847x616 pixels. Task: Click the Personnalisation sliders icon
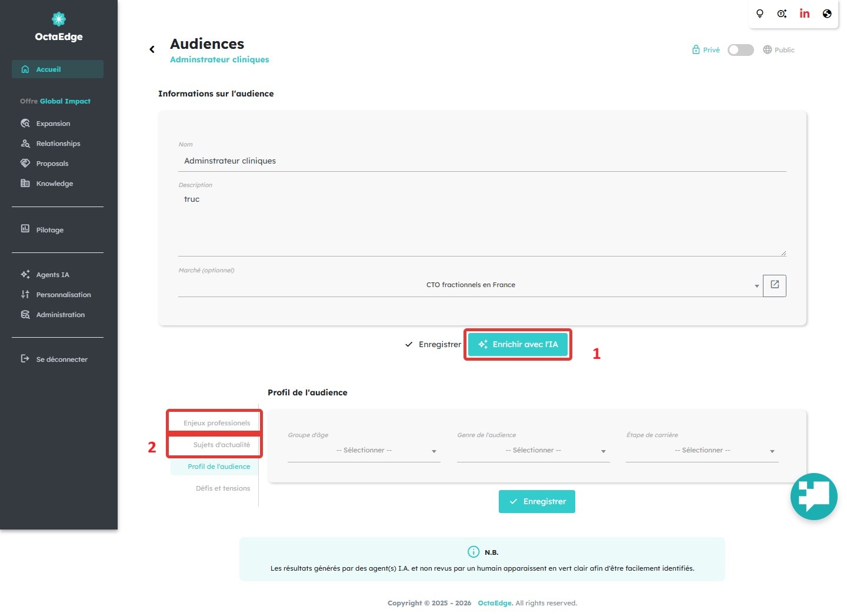(25, 294)
